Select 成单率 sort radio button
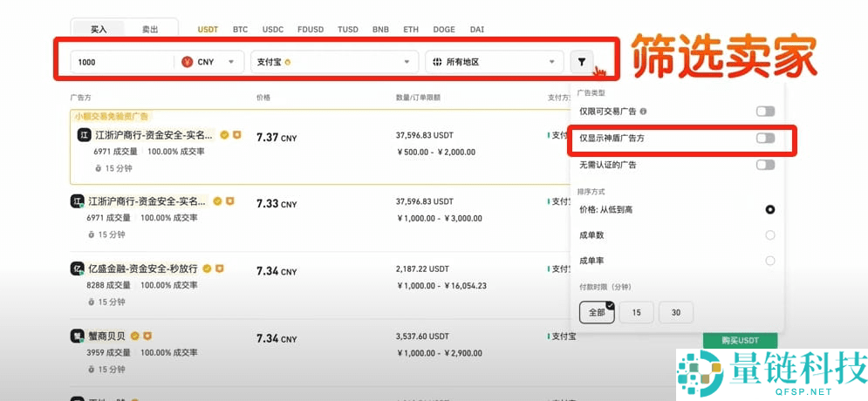The height and width of the screenshot is (401, 868). pyautogui.click(x=769, y=261)
